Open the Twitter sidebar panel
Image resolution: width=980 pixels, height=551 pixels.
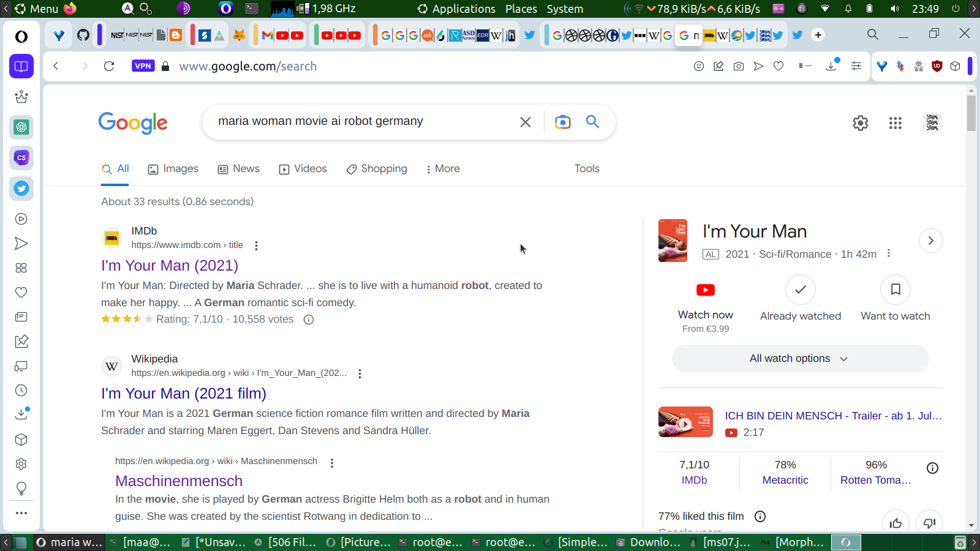21,189
